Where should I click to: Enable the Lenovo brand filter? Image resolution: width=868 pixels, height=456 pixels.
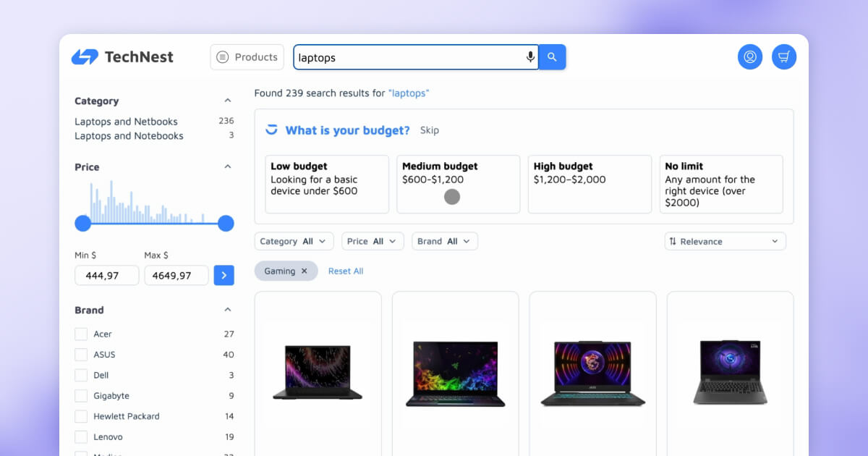[x=81, y=436]
